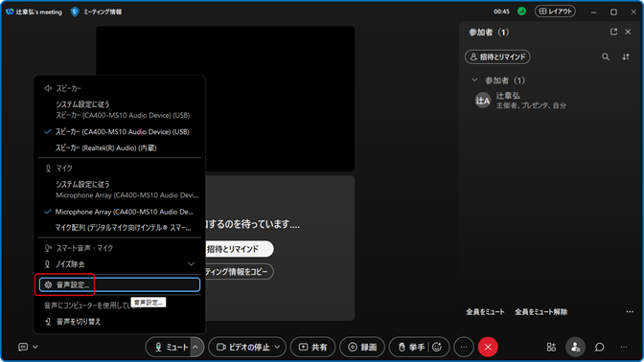Click ティング情報をコピー button
644x362 pixels.
pos(239,272)
